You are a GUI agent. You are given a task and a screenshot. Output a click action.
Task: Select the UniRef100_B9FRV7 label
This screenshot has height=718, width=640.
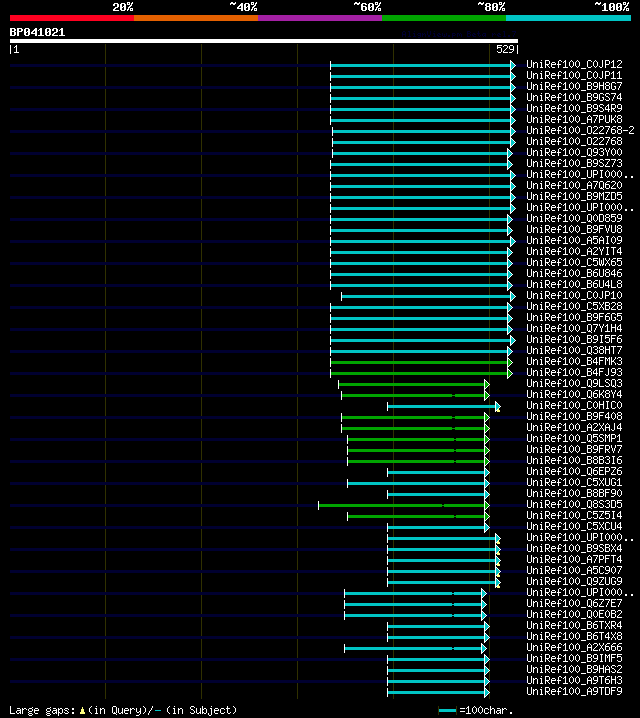click(574, 449)
